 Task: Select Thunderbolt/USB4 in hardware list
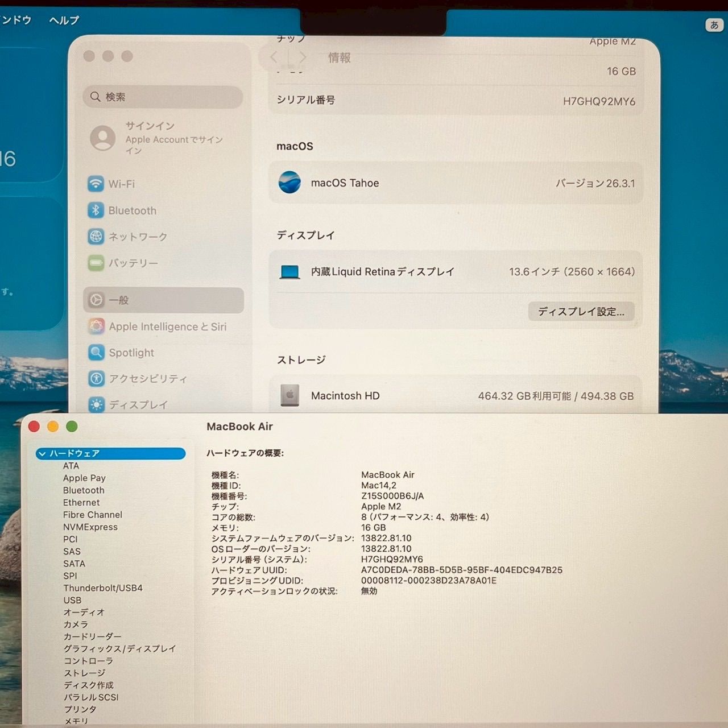pos(103,588)
